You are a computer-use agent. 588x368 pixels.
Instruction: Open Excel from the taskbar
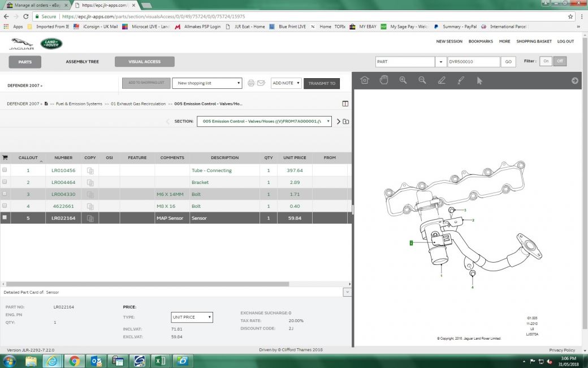pos(161,361)
